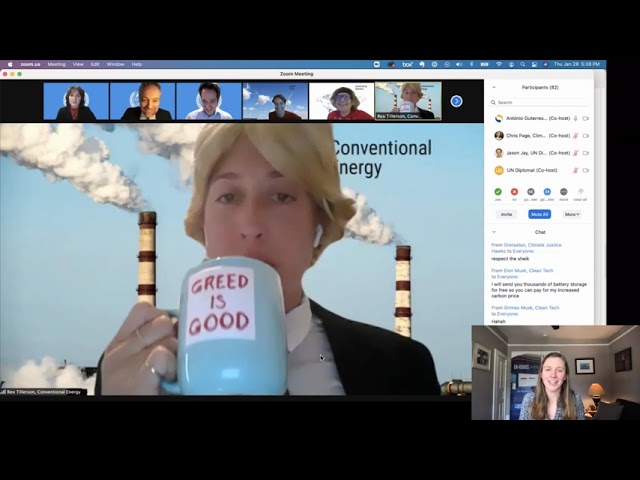
Task: Select the first thumbnail with UN background
Action: (x=76, y=101)
